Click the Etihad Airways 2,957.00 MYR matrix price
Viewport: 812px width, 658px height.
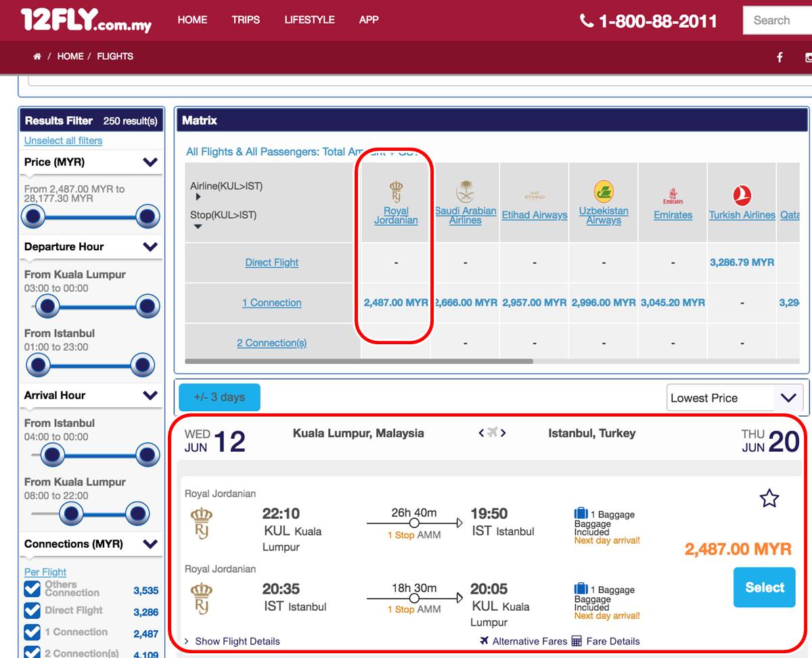click(535, 303)
